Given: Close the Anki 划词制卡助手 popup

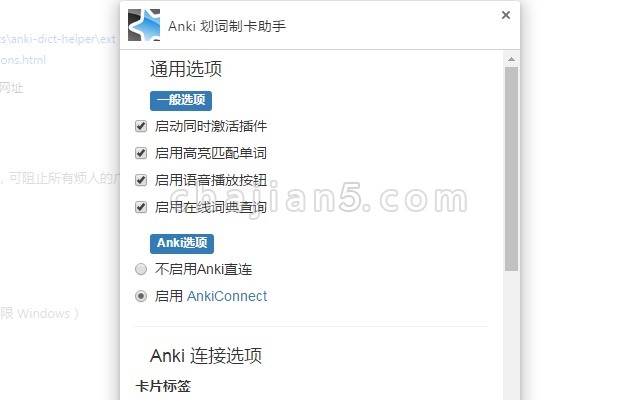Looking at the screenshot, I should click(506, 15).
